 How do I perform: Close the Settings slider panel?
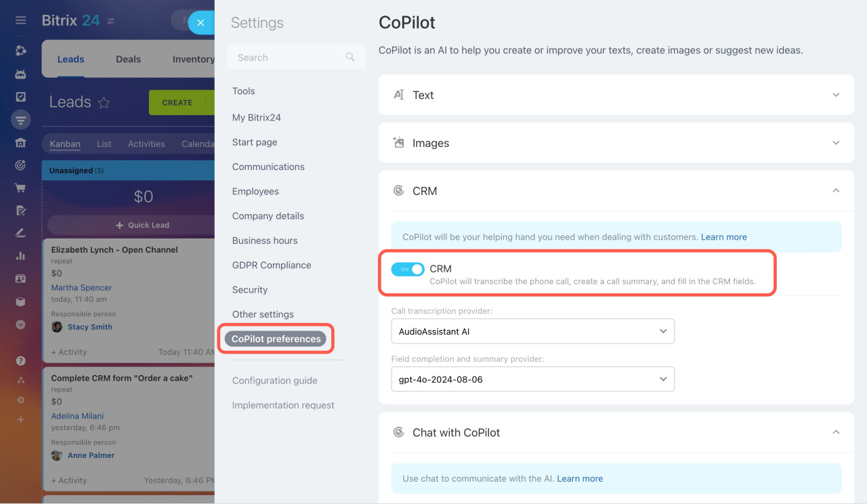point(200,22)
